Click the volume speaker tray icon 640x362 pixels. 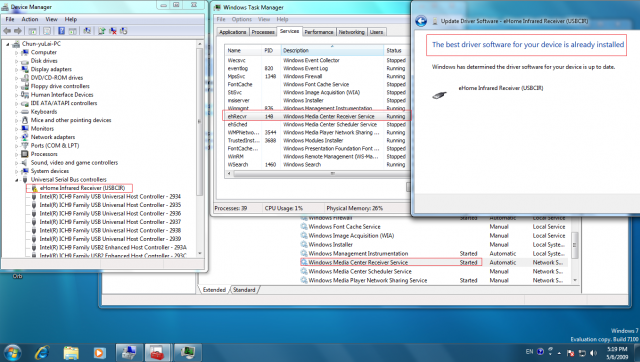tap(593, 353)
